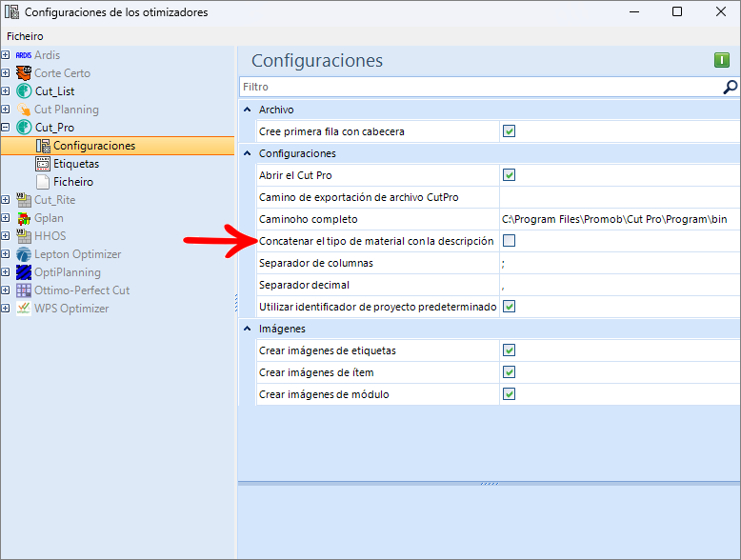
Task: Expand the Gplan tree node
Action: coord(5,218)
